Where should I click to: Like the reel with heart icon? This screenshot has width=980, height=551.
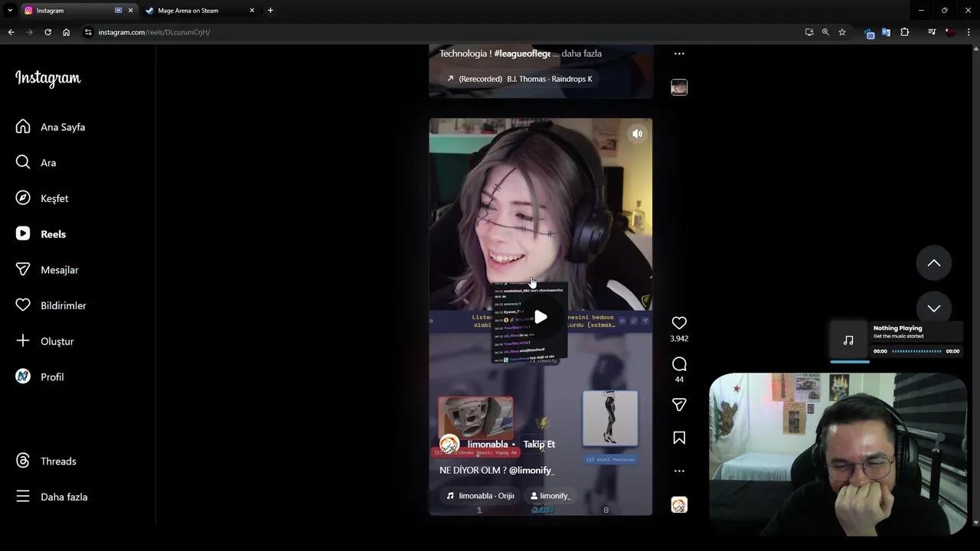pyautogui.click(x=679, y=323)
